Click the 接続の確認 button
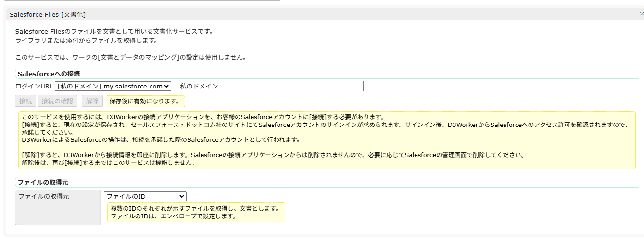This screenshot has width=644, height=240. (58, 101)
